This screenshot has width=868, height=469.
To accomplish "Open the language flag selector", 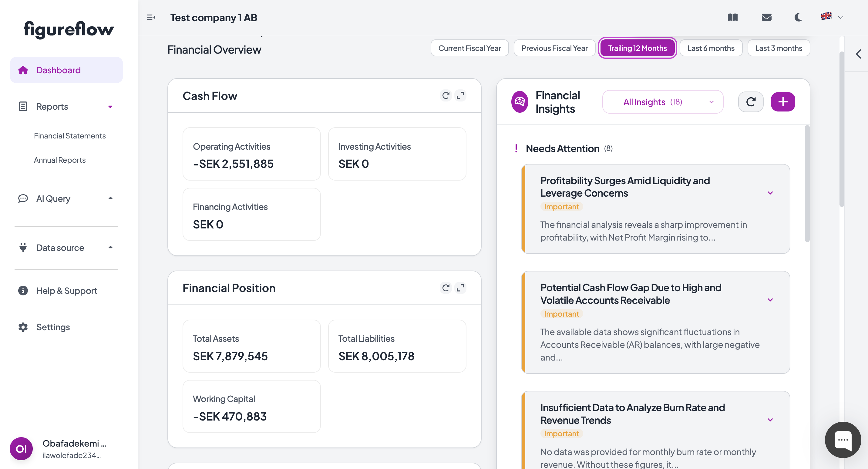I will coord(832,16).
